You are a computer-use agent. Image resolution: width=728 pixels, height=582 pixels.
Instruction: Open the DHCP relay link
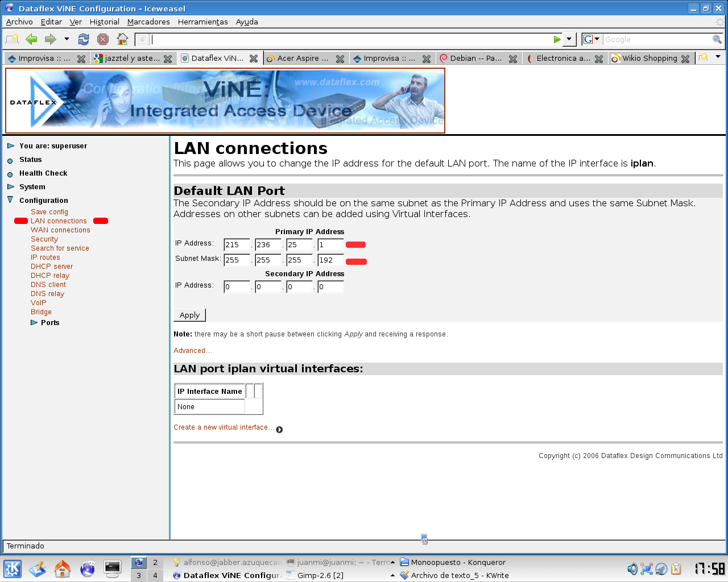click(50, 276)
